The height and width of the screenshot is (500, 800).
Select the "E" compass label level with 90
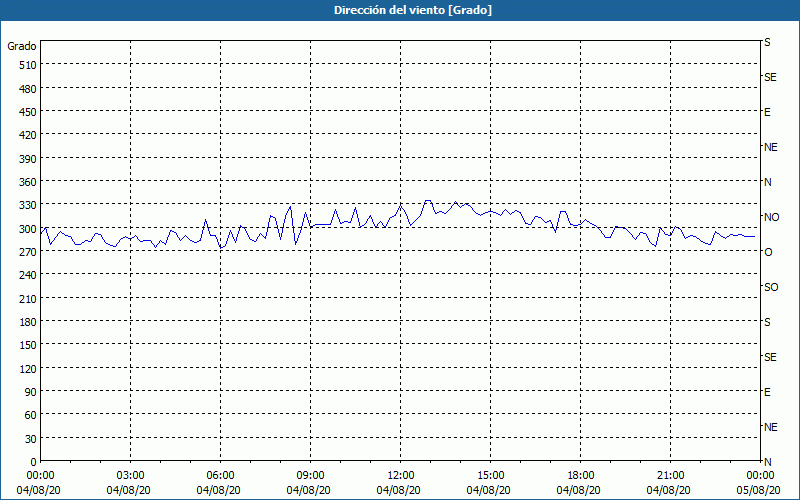pos(767,392)
